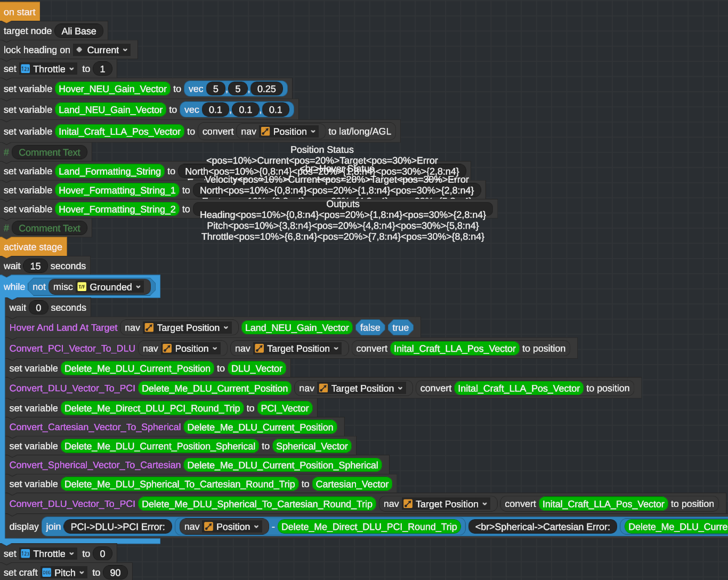Click the DEG icon beside Pitch
The height and width of the screenshot is (580, 728).
click(x=46, y=573)
